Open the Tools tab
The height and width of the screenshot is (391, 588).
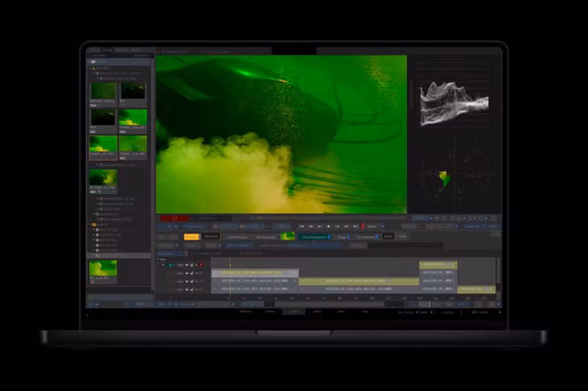(365, 311)
